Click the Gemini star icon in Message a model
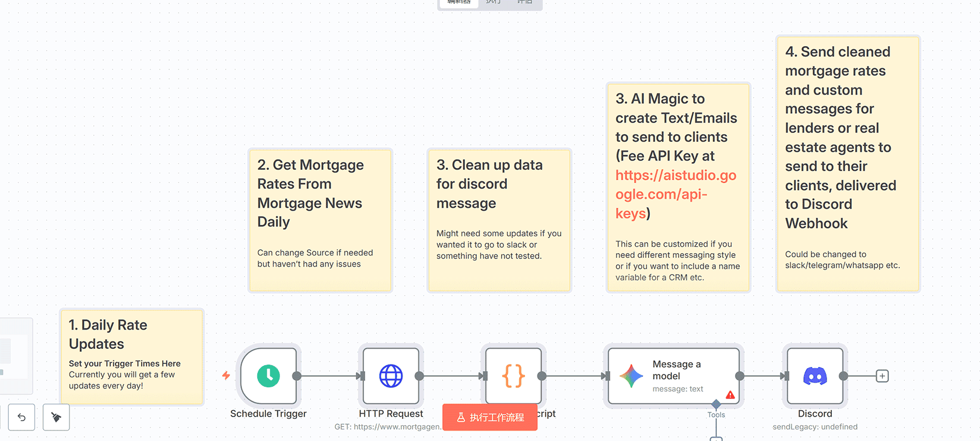Screen dimensions: 980x441 (631, 376)
